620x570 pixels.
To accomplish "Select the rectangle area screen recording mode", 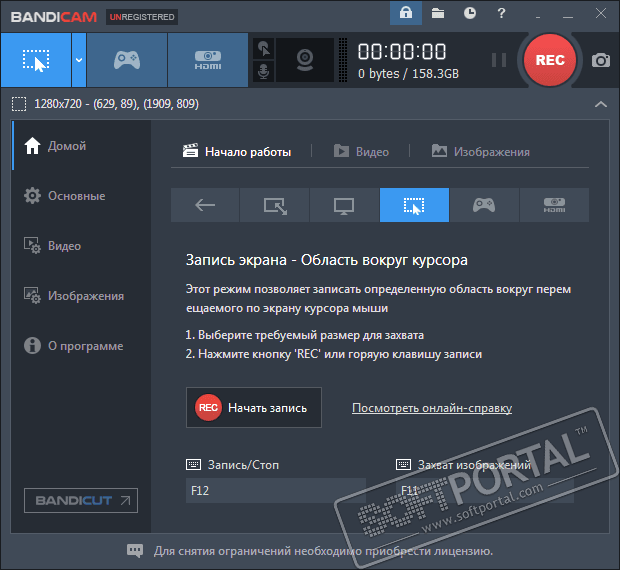I will [36, 60].
